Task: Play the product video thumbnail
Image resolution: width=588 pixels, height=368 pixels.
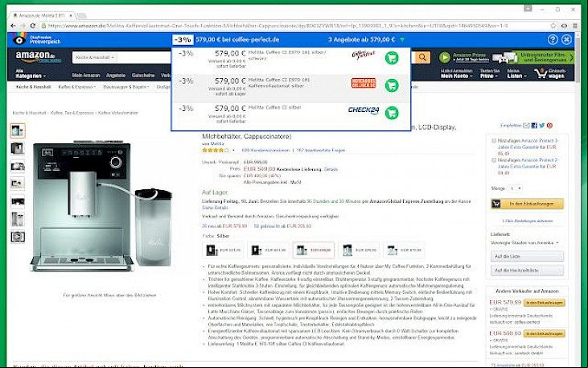Action: pos(18,237)
